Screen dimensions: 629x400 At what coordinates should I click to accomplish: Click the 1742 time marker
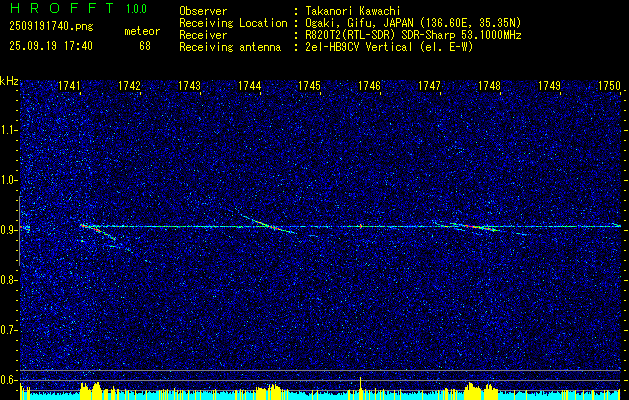[129, 86]
